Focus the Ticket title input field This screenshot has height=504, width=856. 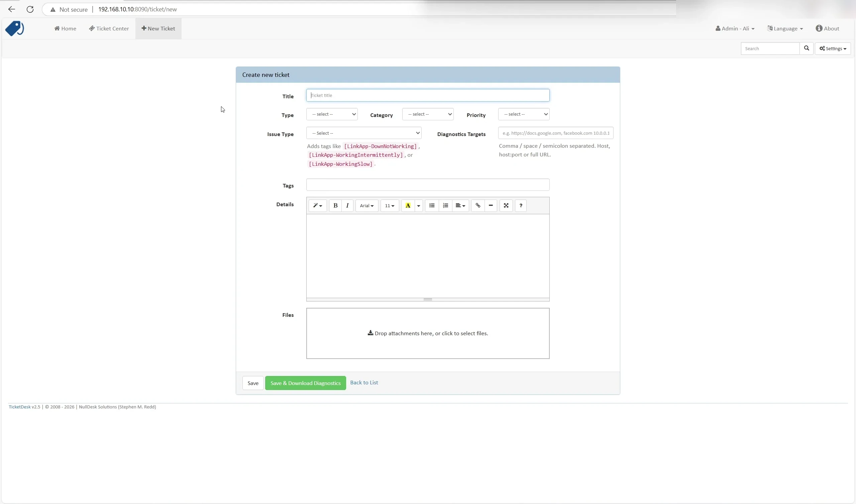[428, 96]
